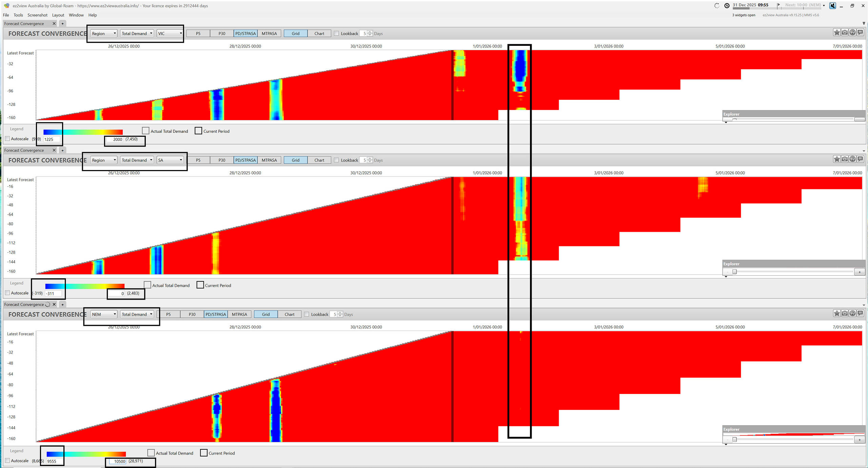Tick Actual Total Demand in SA widget
The image size is (868, 468).
pyautogui.click(x=147, y=285)
